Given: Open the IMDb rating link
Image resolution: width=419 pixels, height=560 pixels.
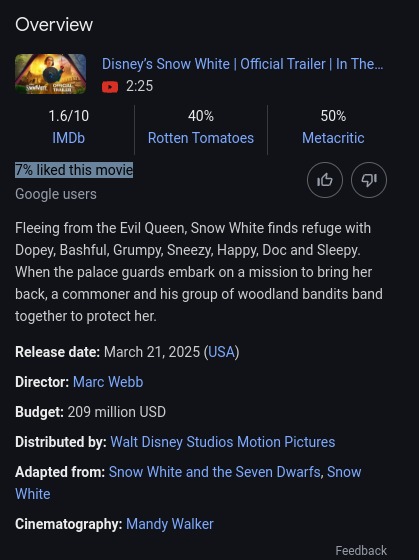Looking at the screenshot, I should tap(69, 138).
